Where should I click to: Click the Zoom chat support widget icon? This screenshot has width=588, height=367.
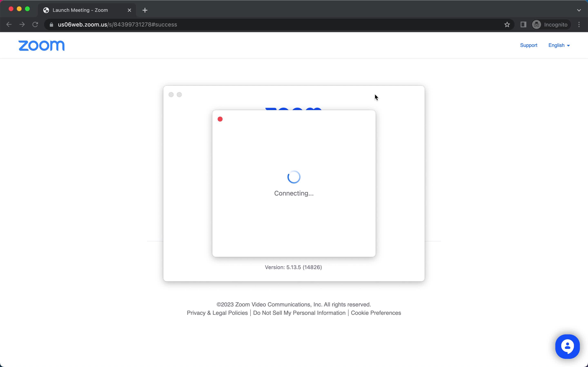[x=567, y=346]
